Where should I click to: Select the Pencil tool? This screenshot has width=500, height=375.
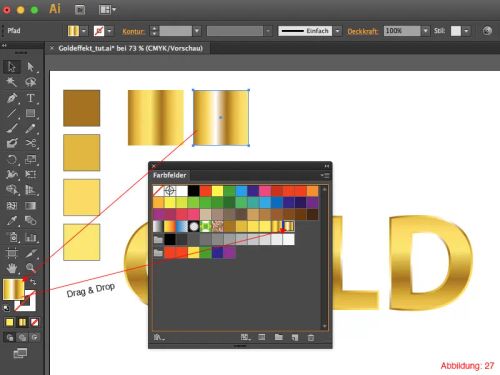click(x=31, y=128)
